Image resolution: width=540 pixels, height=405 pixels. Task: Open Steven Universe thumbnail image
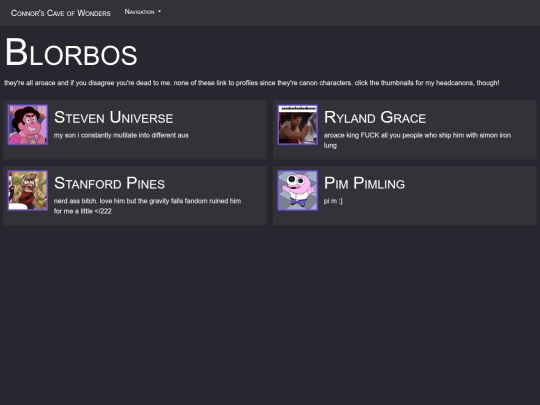[28, 125]
